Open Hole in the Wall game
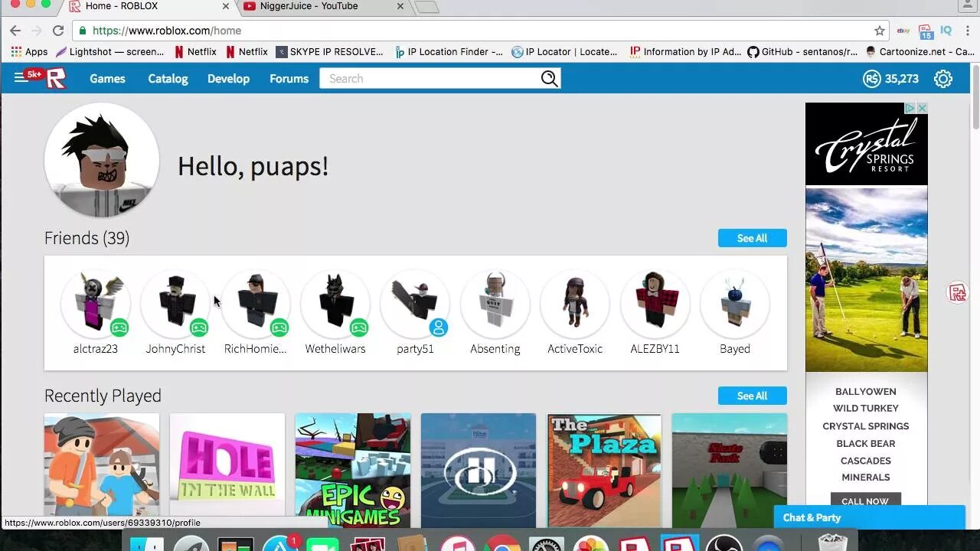Screen dimensions: 980x551 coord(227,470)
